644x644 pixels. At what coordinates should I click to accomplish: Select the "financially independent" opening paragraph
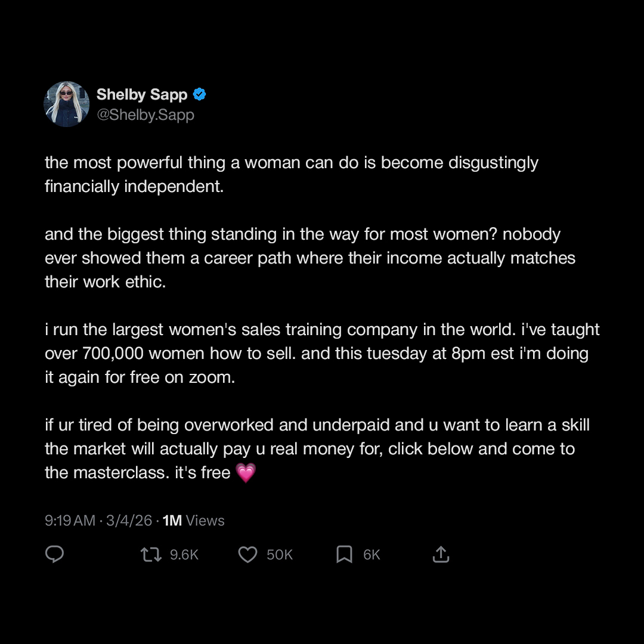coord(292,175)
